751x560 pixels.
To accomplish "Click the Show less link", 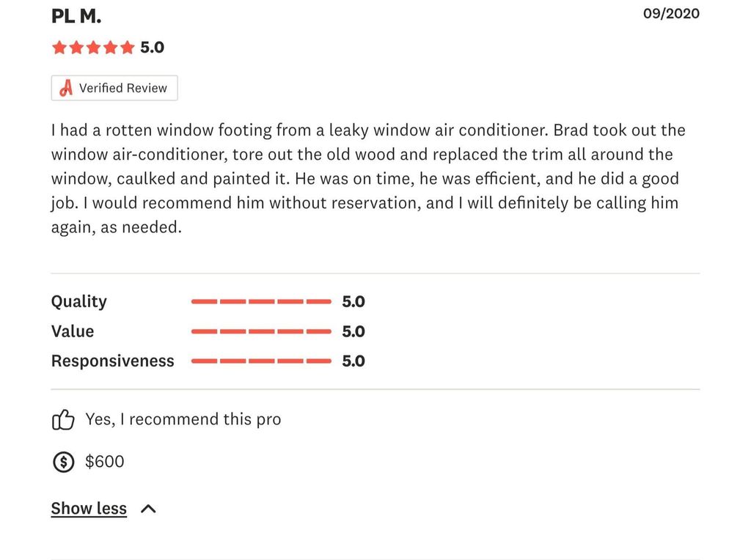I will point(89,508).
